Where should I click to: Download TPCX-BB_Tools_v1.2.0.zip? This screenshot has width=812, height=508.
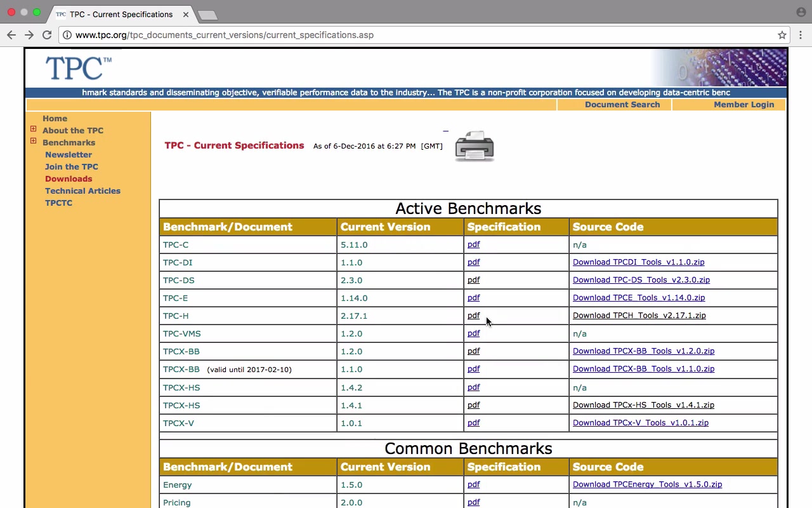[x=643, y=351]
